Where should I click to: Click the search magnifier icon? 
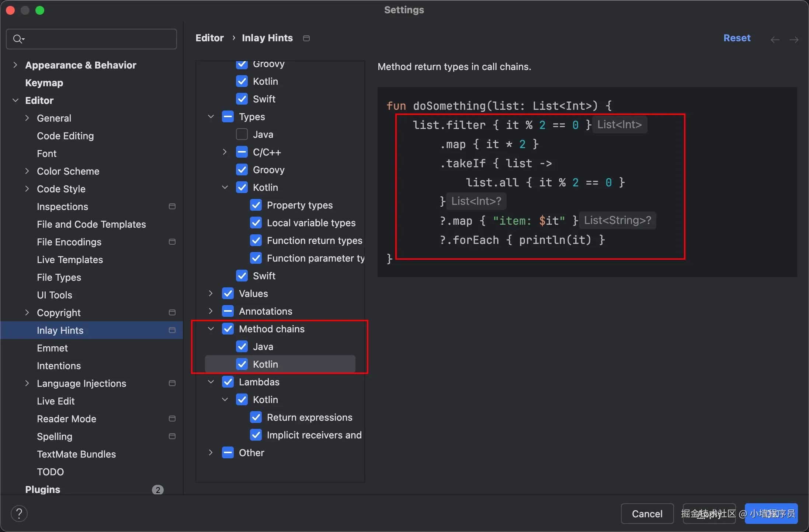tap(17, 39)
